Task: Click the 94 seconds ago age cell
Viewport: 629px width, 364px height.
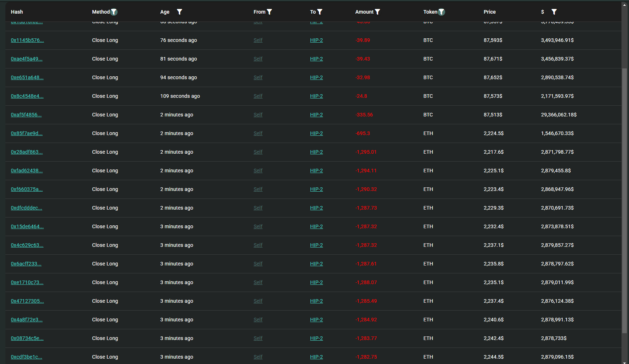Action: 178,77
